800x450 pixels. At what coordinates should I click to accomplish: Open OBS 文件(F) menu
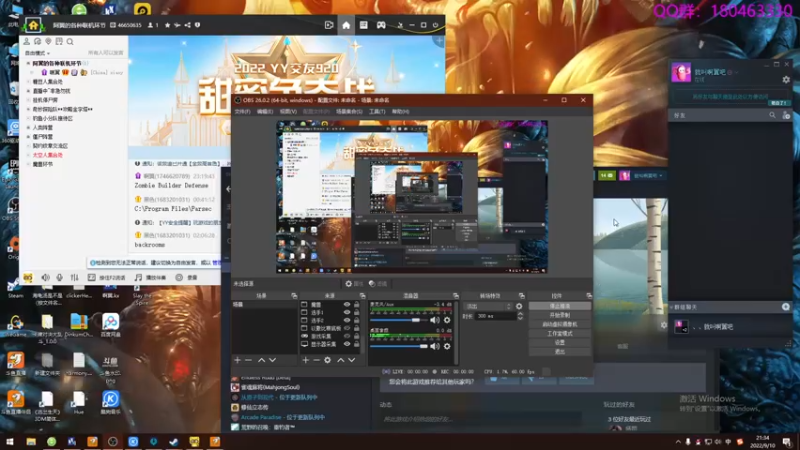point(242,112)
